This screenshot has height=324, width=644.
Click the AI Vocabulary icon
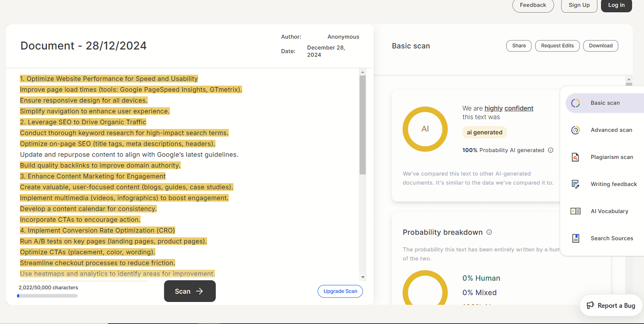pos(575,211)
